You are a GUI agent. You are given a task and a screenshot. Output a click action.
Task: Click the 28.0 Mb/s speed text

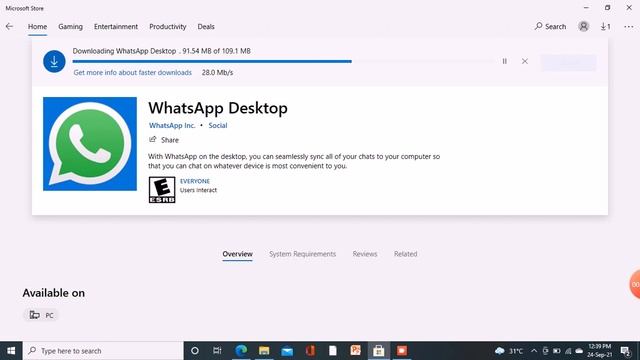[217, 73]
